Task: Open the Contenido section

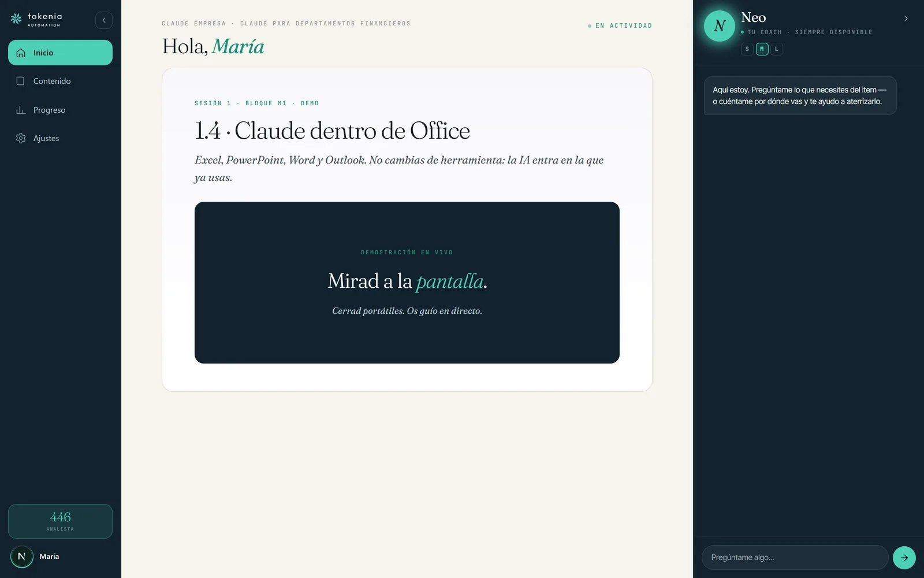Action: pos(60,81)
